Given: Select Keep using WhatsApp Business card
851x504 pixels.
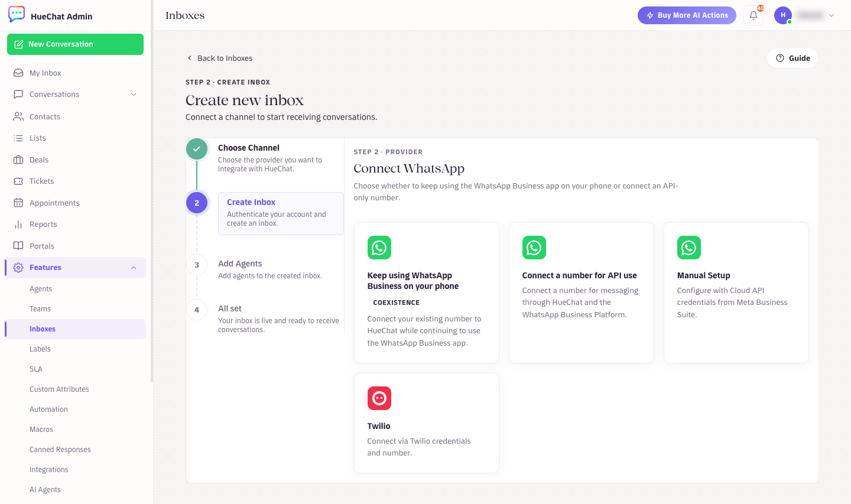Looking at the screenshot, I should [427, 292].
